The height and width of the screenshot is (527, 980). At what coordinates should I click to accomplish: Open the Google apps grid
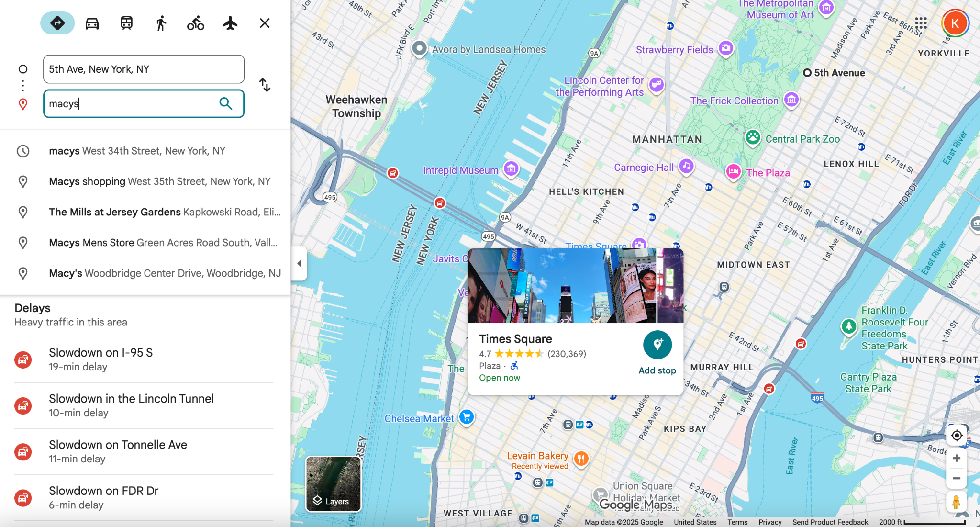pyautogui.click(x=920, y=23)
